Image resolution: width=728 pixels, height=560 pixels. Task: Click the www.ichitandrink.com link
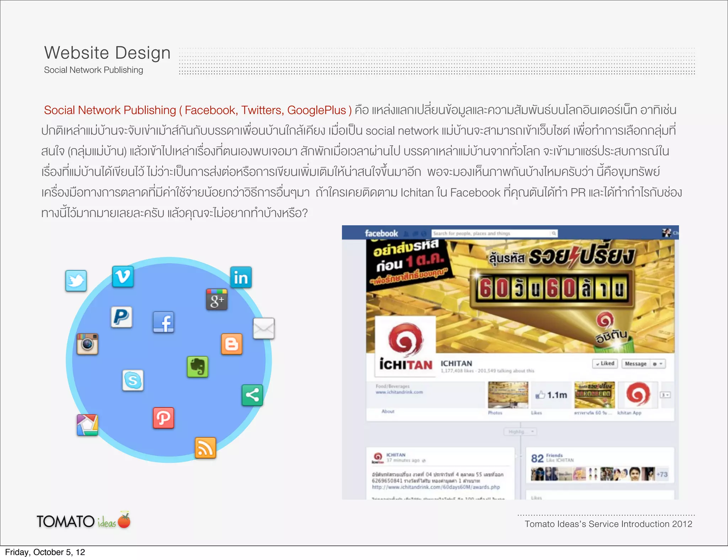point(399,392)
